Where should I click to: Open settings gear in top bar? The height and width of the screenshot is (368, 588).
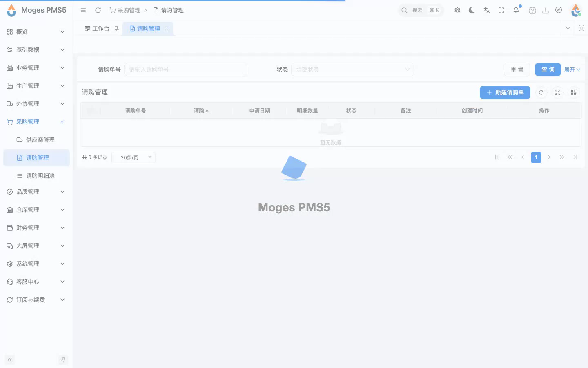coord(457,10)
